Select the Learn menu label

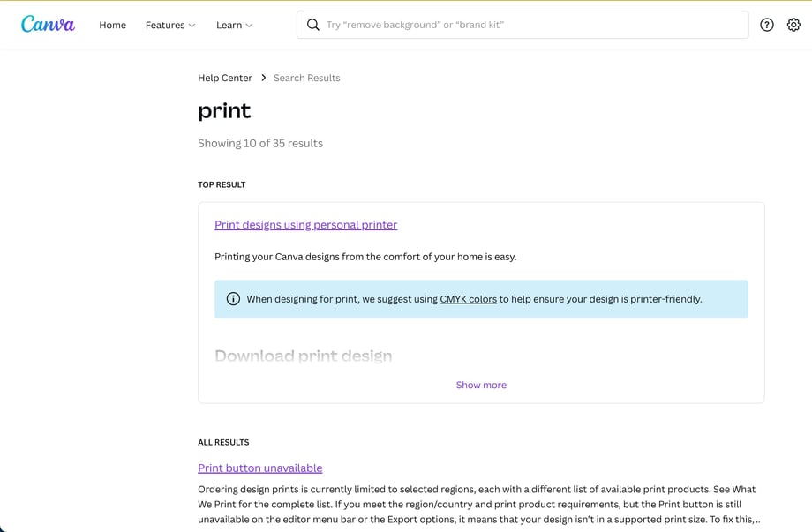(x=229, y=25)
